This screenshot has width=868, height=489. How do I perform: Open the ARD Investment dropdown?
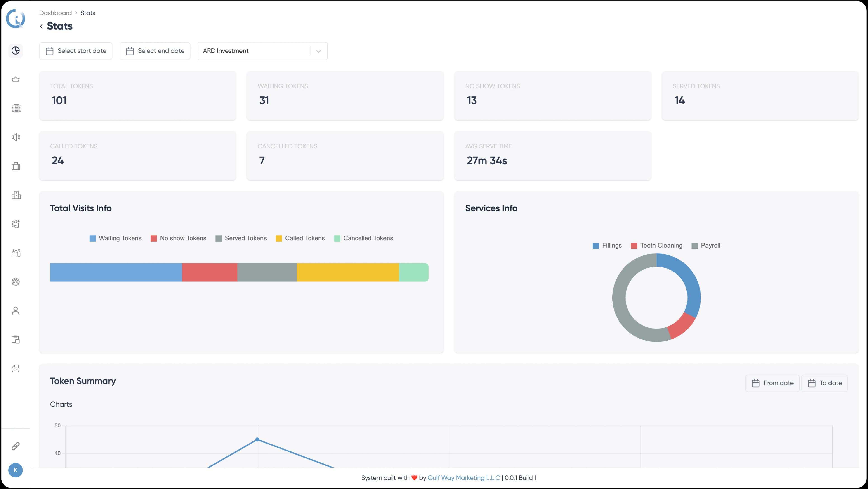point(262,51)
